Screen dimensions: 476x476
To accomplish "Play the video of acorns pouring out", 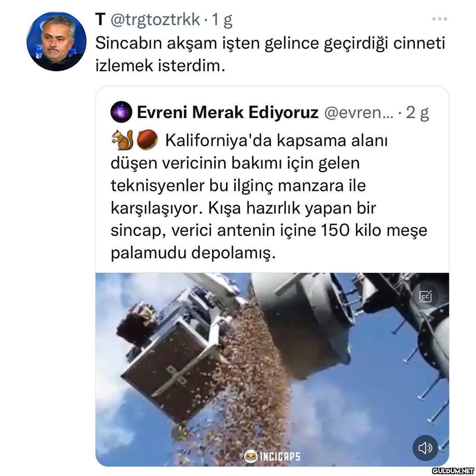I will tap(272, 369).
